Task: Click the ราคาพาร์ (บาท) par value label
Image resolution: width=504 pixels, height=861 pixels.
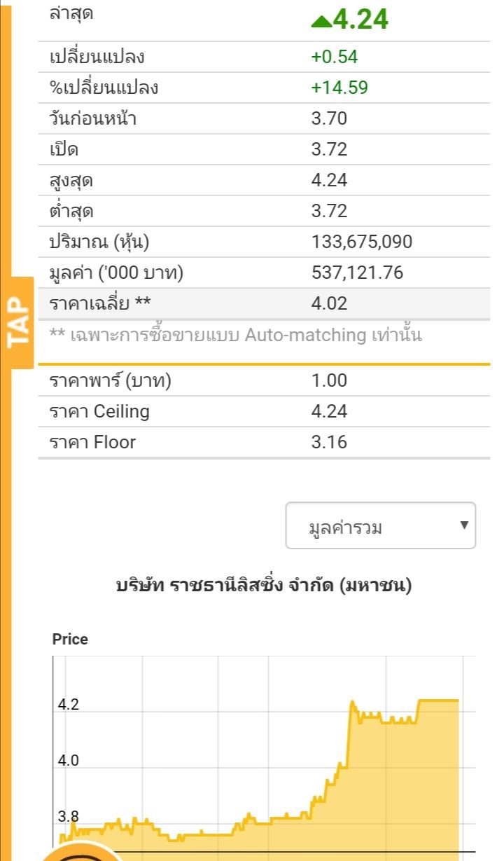Action: coord(111,380)
